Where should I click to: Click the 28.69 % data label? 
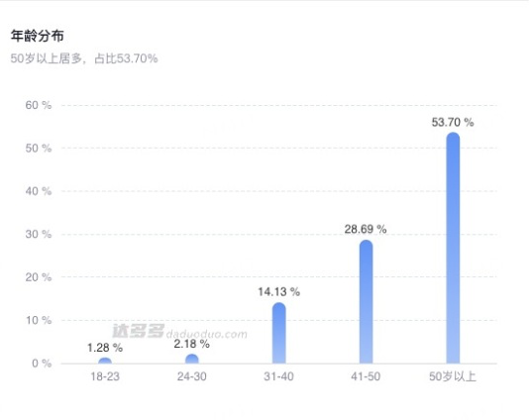366,230
